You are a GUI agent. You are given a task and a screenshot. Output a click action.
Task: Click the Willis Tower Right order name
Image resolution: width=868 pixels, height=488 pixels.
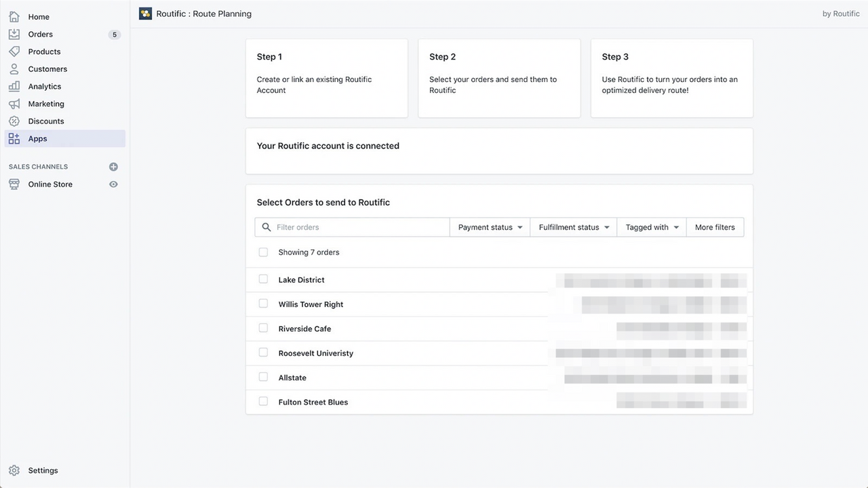[311, 304]
